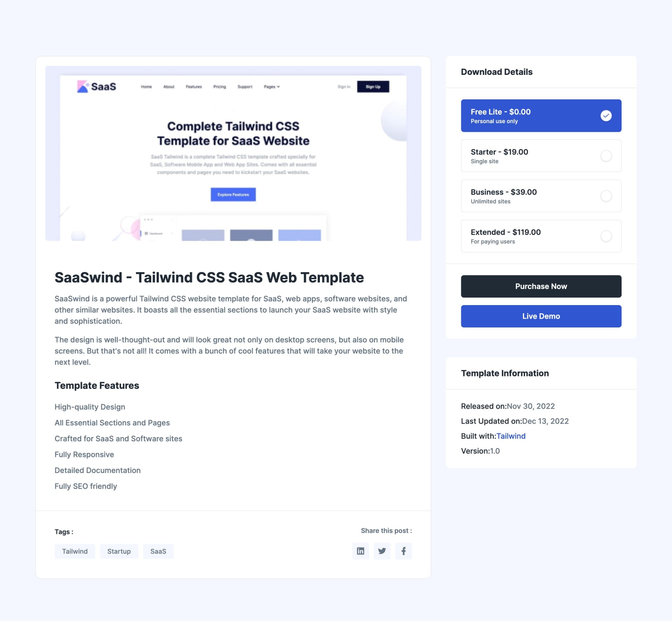The image size is (672, 621).
Task: Click the SaaS tag label
Action: point(157,551)
